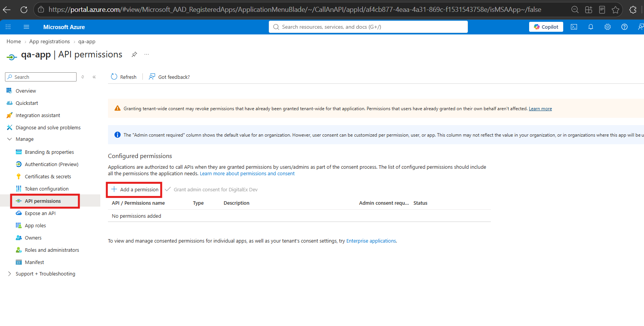The width and height of the screenshot is (644, 326).
Task: Click the qa-app breadcrumb
Action: pyautogui.click(x=87, y=41)
